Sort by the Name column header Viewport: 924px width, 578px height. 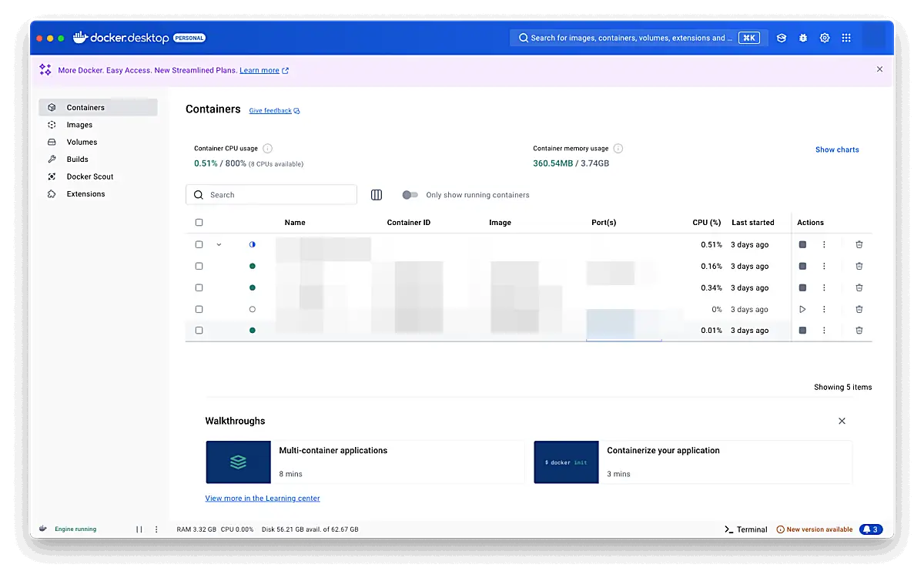(295, 223)
